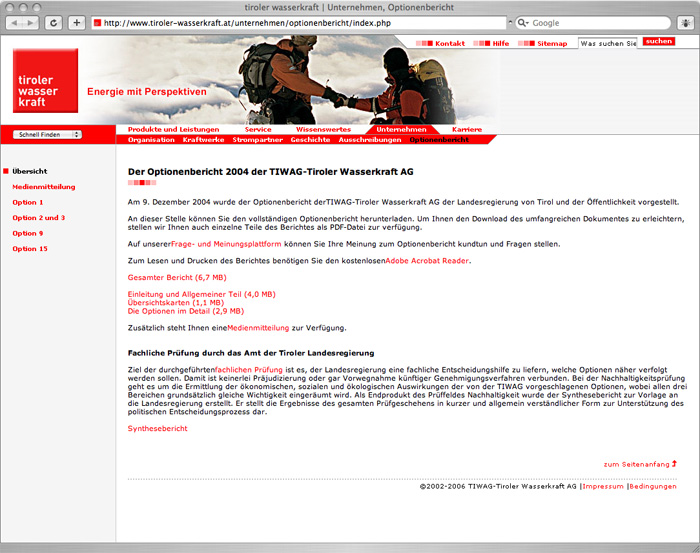Screen dimensions: 700x553
Task: Click the ©2002-2006 TIWAG copyright text
Action: (498, 486)
